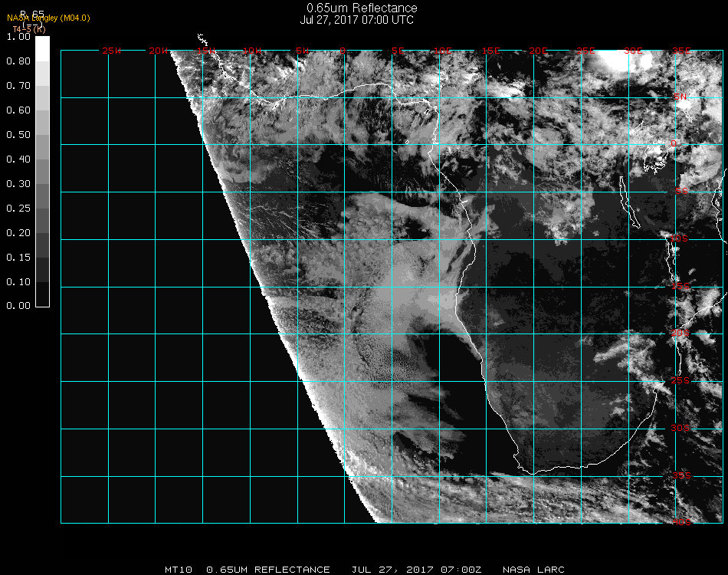
Task: Click the 25S latitude label
Action: pos(680,381)
